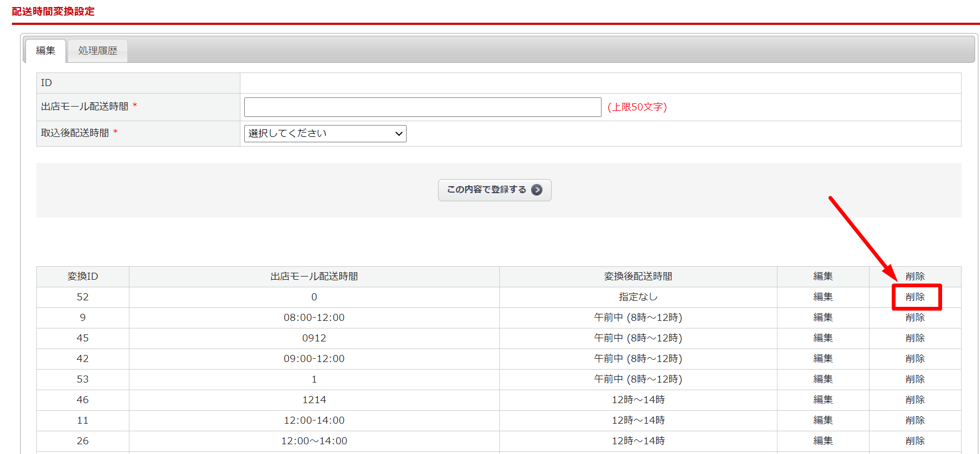Viewport: 980px width, 454px height.
Task: Switch to the 処理履歴 tab
Action: [97, 51]
